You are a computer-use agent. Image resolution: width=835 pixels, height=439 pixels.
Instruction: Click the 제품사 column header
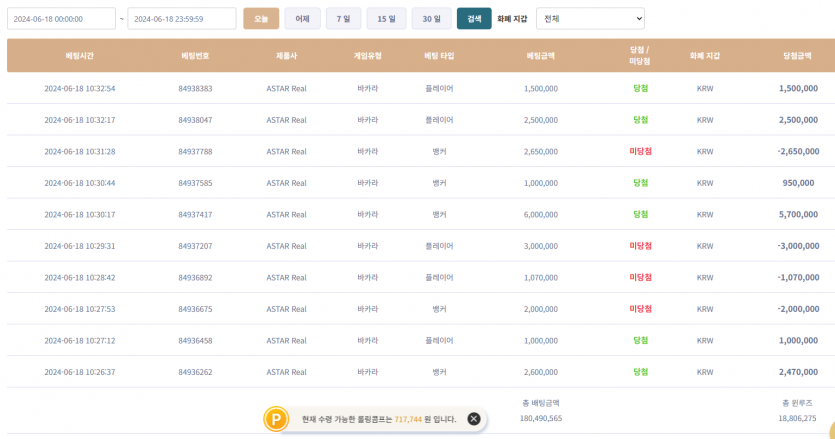coord(286,55)
